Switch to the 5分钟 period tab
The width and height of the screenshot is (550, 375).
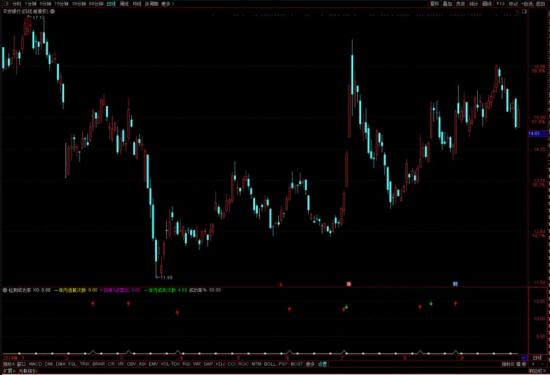[x=45, y=4]
